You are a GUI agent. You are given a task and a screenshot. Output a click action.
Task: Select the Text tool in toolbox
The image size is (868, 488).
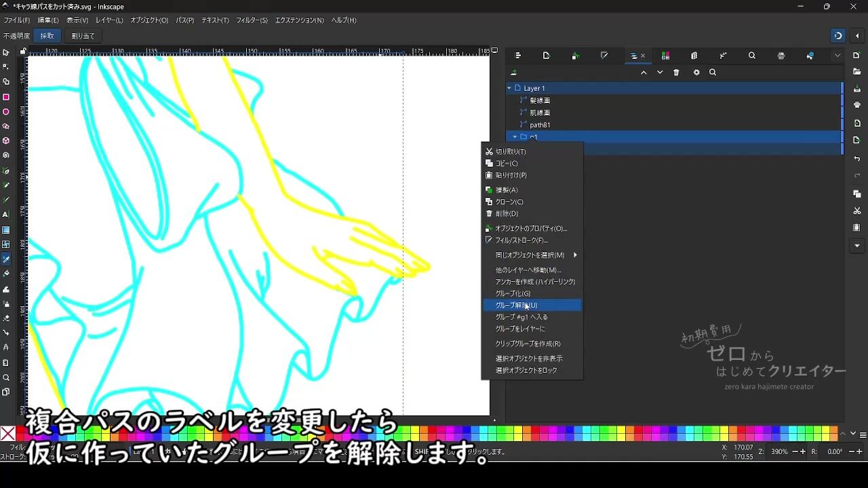click(x=6, y=215)
